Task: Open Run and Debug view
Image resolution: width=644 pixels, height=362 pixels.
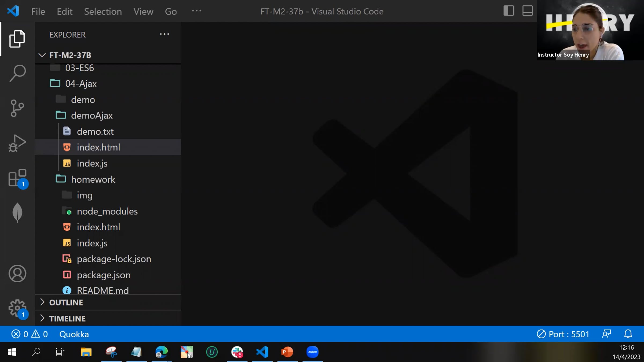Action: pos(17,143)
